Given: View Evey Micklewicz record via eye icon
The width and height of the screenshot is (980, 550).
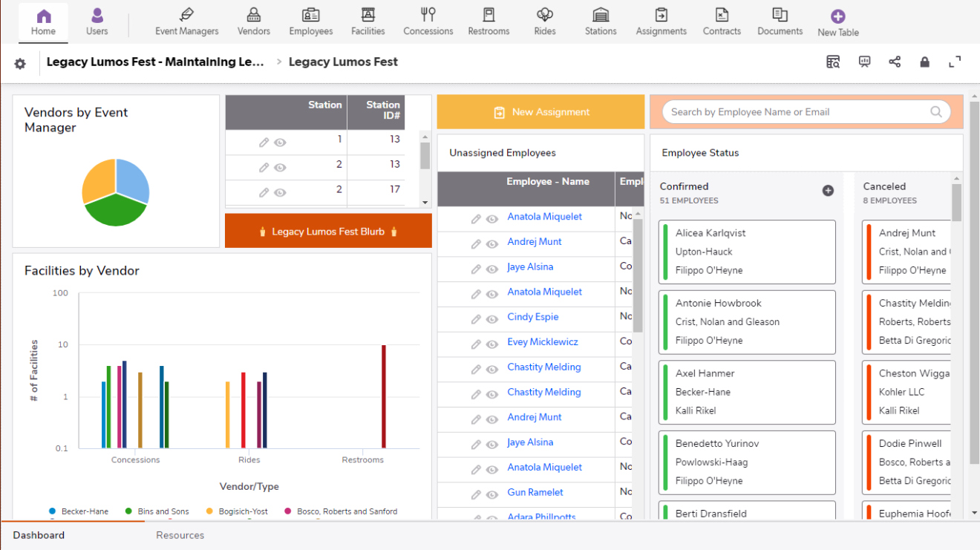Looking at the screenshot, I should 491,344.
